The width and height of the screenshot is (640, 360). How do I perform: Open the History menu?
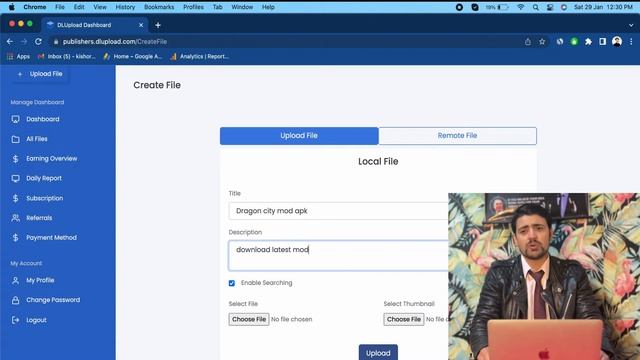[x=125, y=7]
